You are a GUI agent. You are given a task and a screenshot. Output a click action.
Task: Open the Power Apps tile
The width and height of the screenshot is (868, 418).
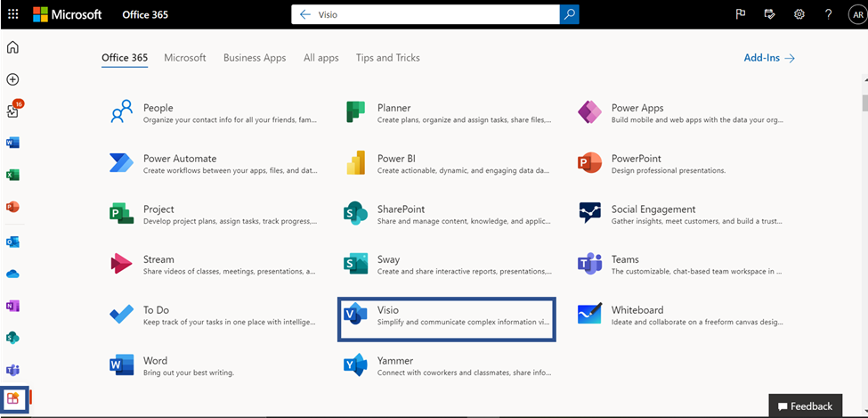click(681, 112)
